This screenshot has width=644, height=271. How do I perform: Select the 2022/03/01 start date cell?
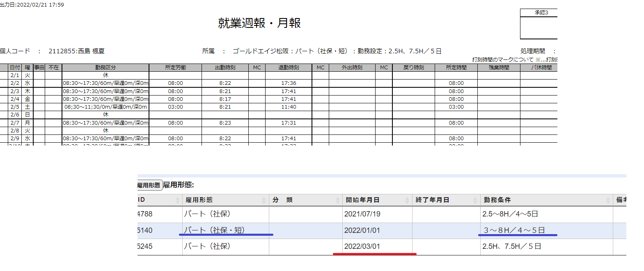pyautogui.click(x=362, y=246)
